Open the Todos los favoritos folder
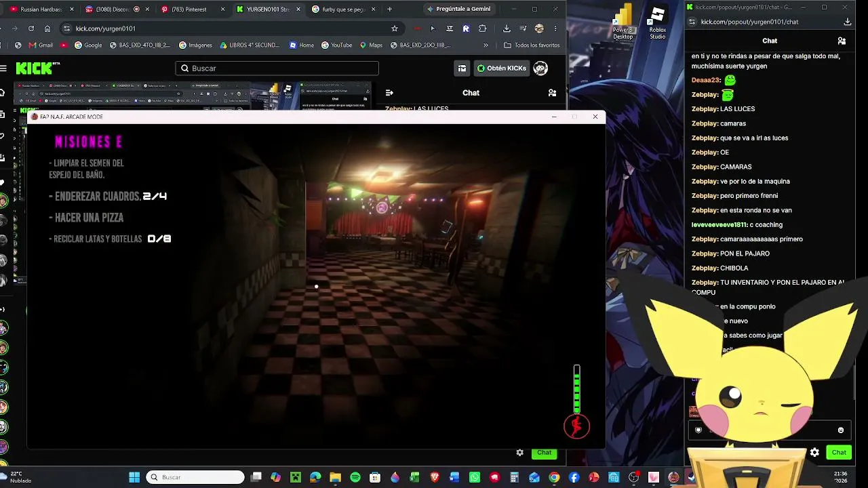 coord(532,45)
